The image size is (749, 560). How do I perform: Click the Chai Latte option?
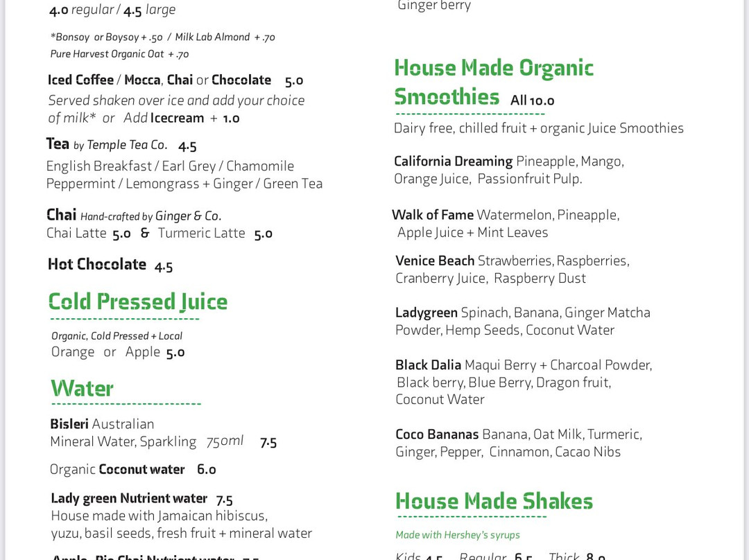pos(76,233)
